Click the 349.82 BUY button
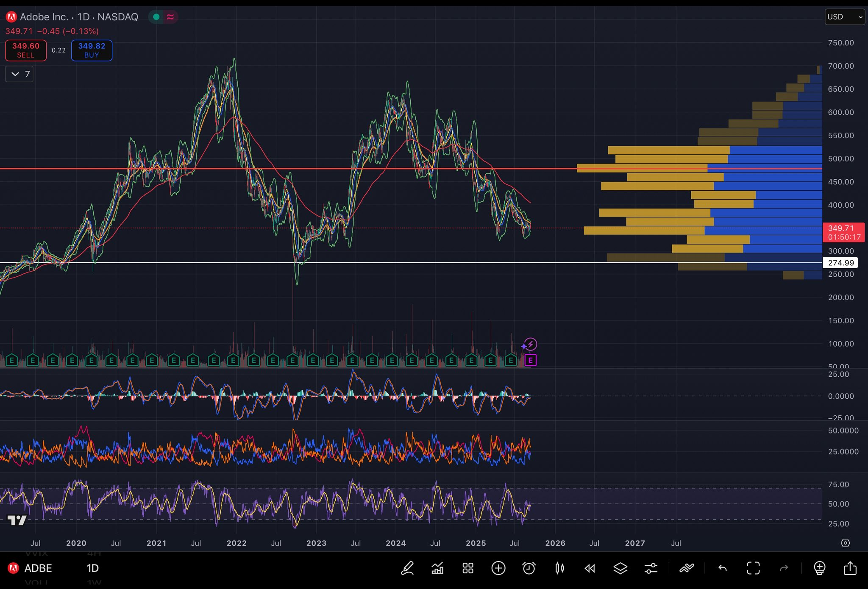 (92, 50)
